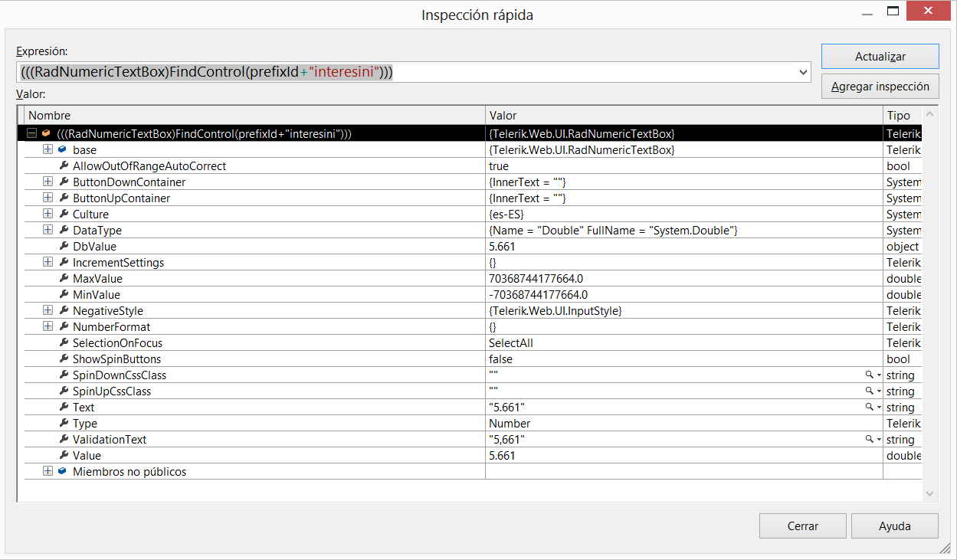957x560 pixels.
Task: Close the Inspección rápida dialog window
Action: (929, 11)
